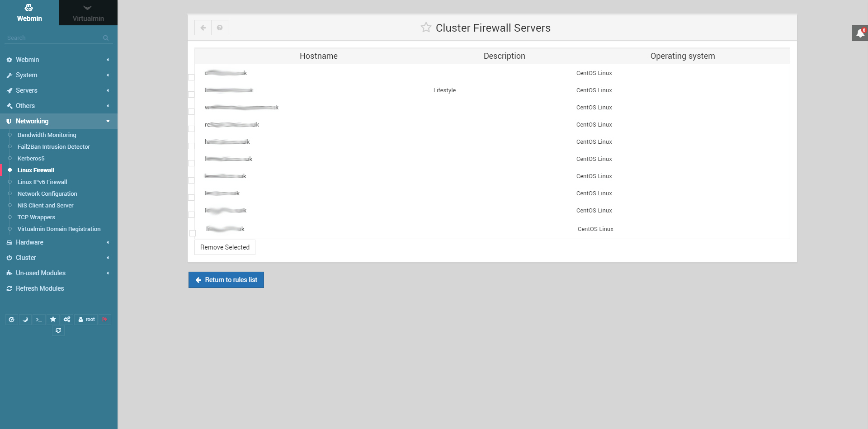Toggle night mode via the moon icon
This screenshot has height=429, width=868.
point(25,320)
